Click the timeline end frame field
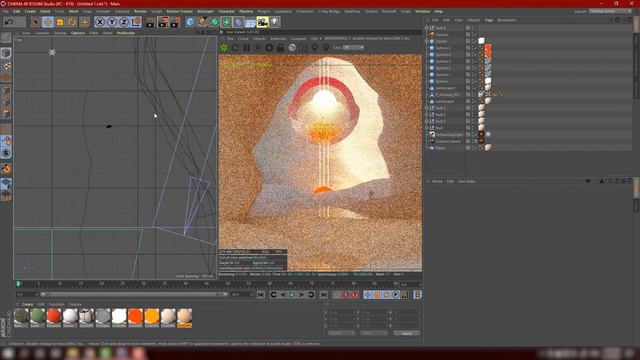 point(242,294)
